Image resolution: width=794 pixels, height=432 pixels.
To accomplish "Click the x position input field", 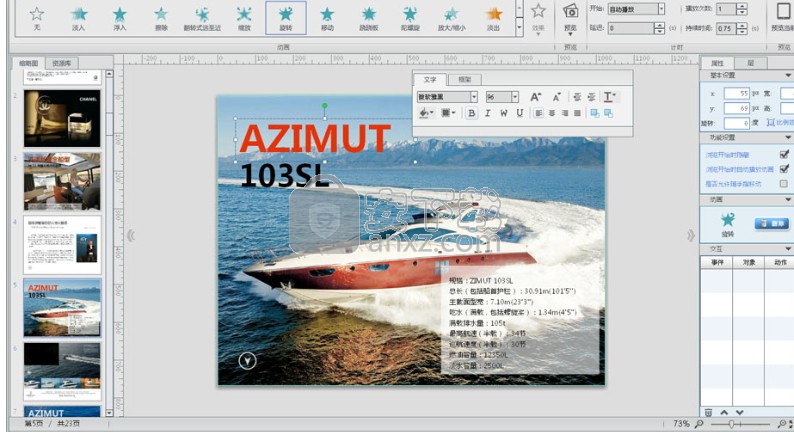I will tap(736, 93).
